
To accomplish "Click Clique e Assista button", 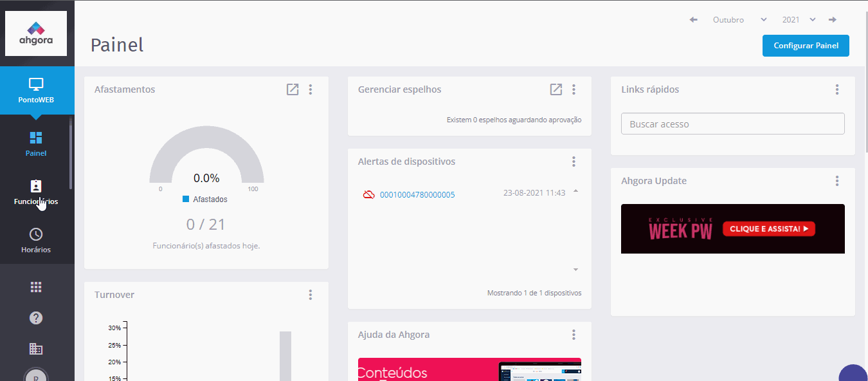I will tap(769, 228).
